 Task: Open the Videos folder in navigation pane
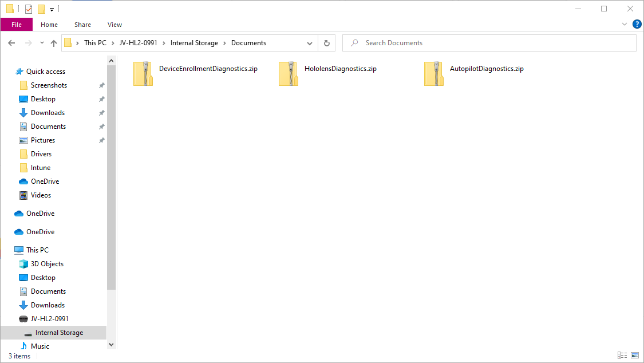tap(41, 195)
